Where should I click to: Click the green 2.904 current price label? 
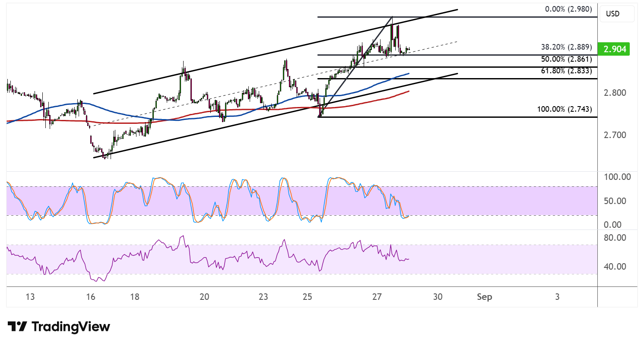pyautogui.click(x=613, y=49)
